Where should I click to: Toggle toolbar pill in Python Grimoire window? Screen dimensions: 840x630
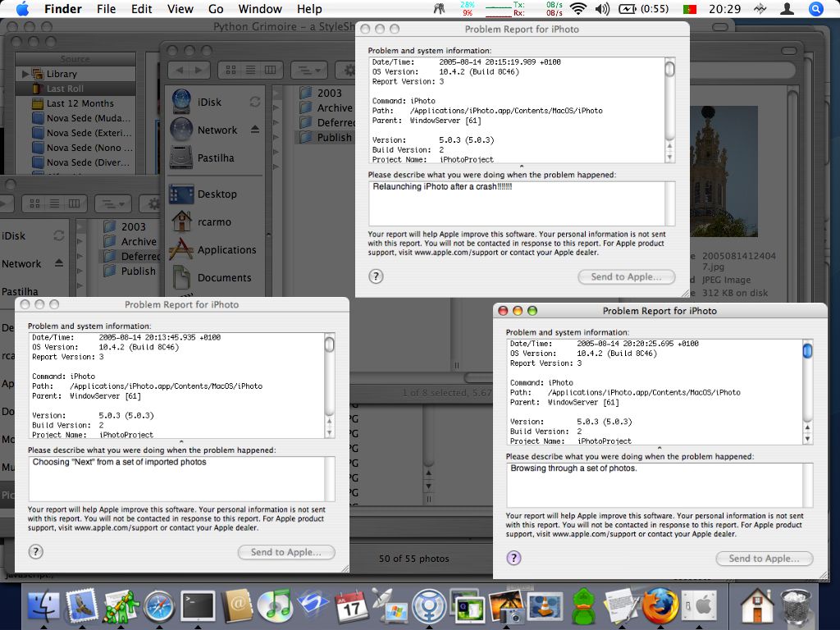pyautogui.click(x=722, y=27)
